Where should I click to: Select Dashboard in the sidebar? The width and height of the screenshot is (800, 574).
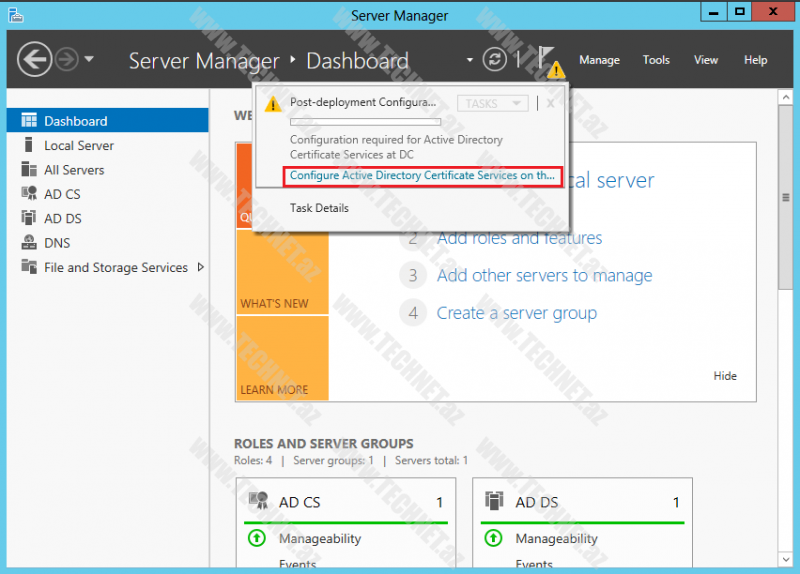(75, 121)
